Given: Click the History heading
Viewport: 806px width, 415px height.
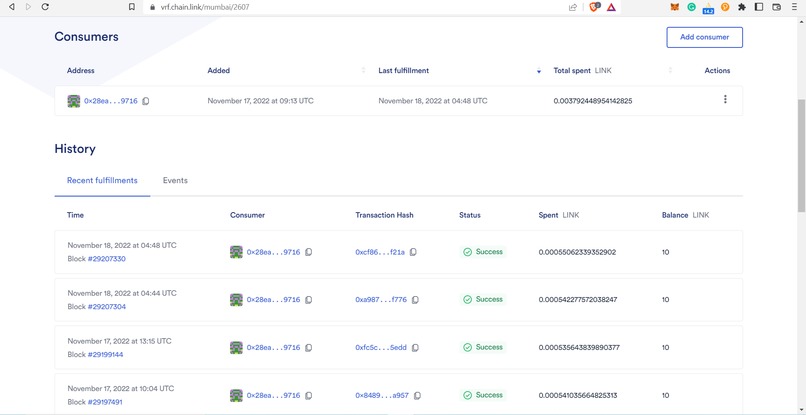Looking at the screenshot, I should (75, 149).
